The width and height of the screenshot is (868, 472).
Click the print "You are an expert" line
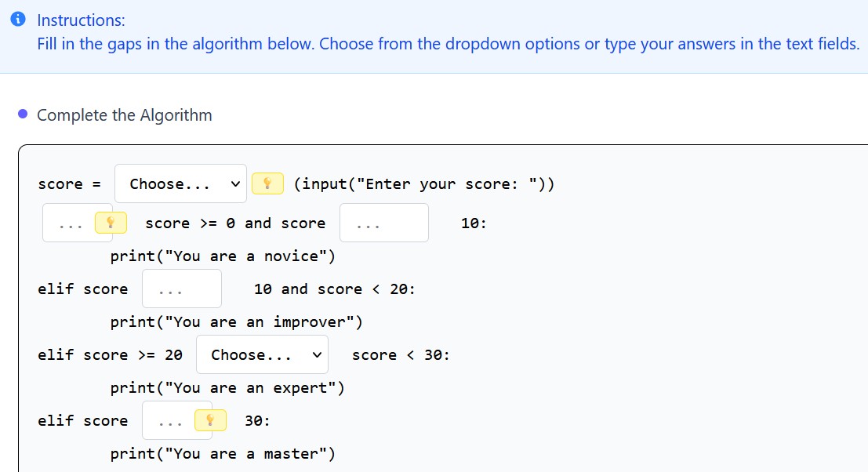point(227,388)
